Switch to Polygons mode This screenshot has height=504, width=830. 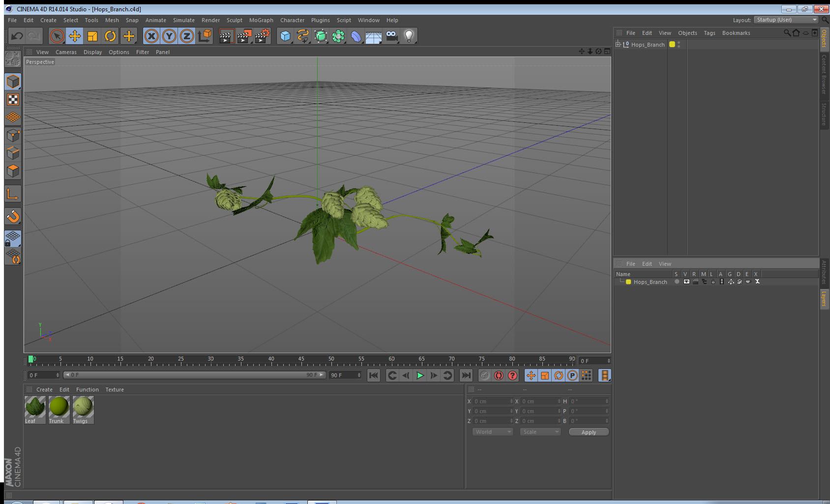[13, 171]
